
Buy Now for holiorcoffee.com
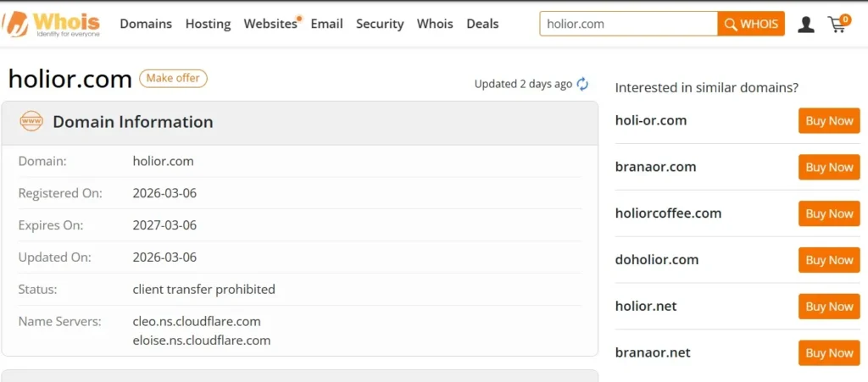[829, 213]
